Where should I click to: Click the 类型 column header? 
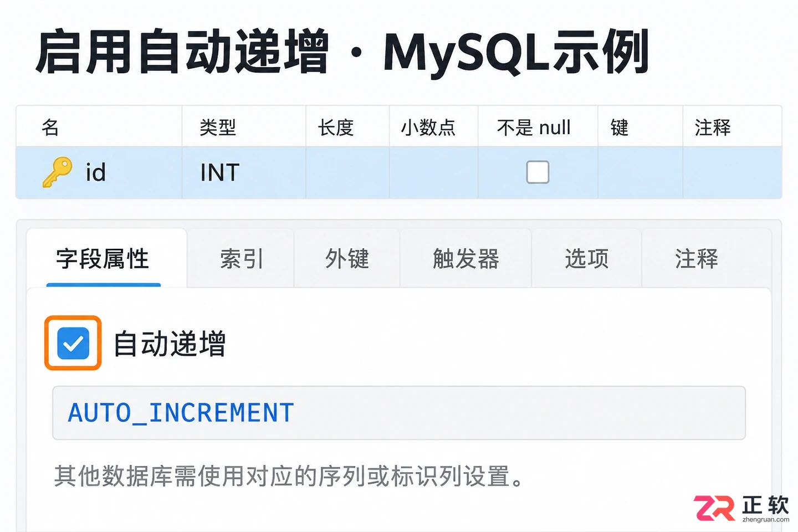coord(244,127)
